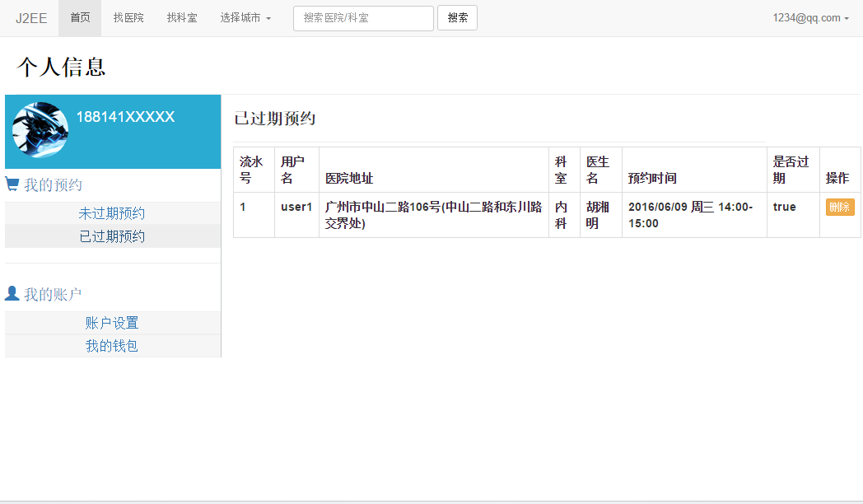Click the 已过期预约 section heading
This screenshot has width=863, height=504.
tap(275, 119)
